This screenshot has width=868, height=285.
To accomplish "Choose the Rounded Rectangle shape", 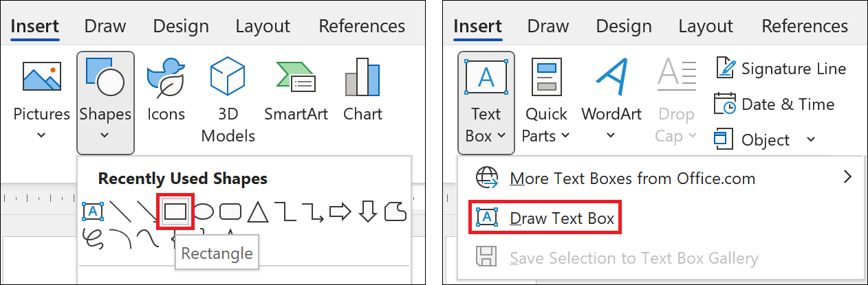I will 230,212.
